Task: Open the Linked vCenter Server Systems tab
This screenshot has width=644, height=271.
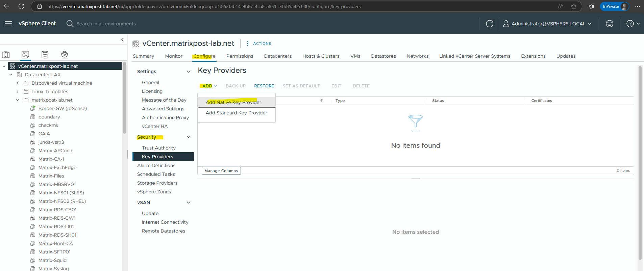Action: pos(475,56)
